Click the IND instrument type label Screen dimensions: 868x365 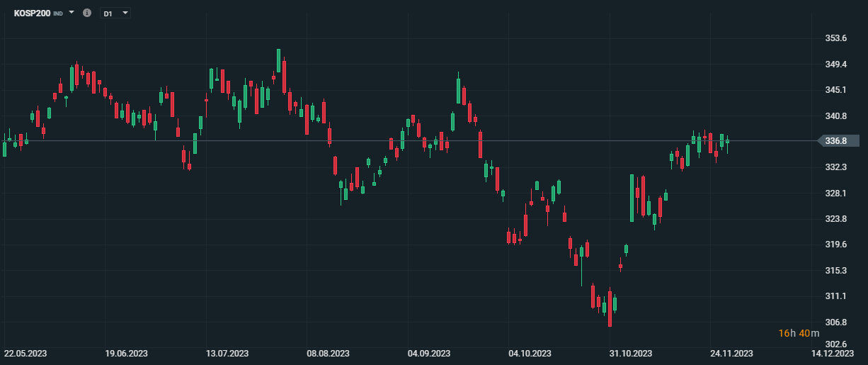click(x=58, y=13)
